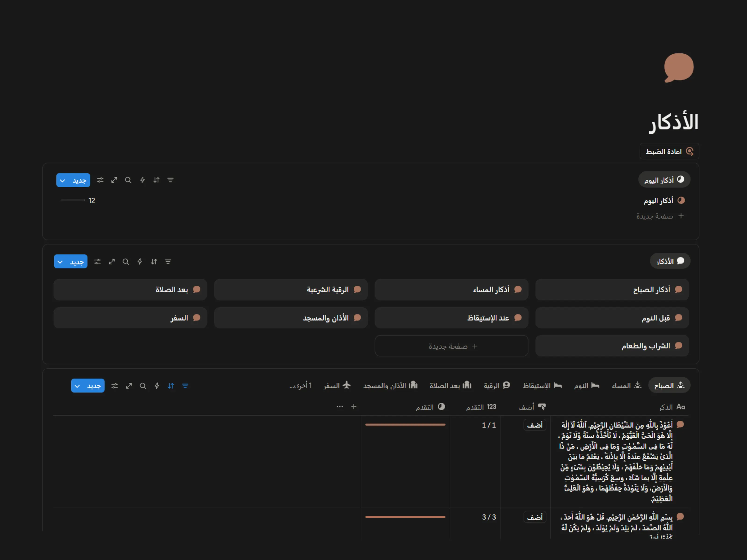This screenshot has width=747, height=560.
Task: Open full page expand icon in bottom table toolbar
Action: click(x=129, y=386)
